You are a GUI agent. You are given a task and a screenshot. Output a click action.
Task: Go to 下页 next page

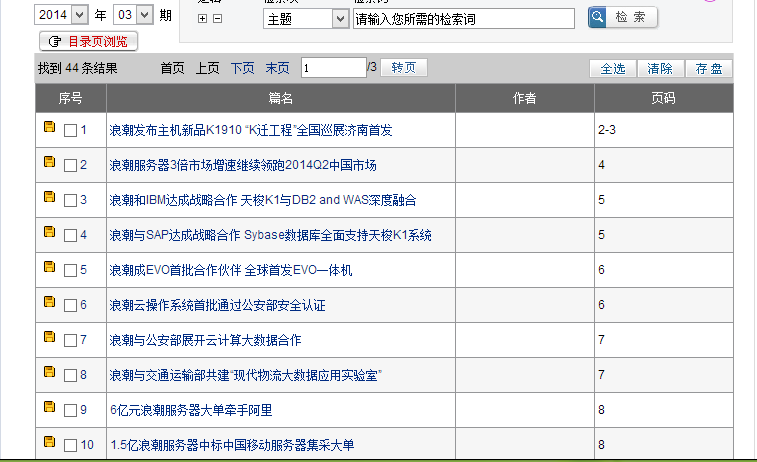click(242, 68)
